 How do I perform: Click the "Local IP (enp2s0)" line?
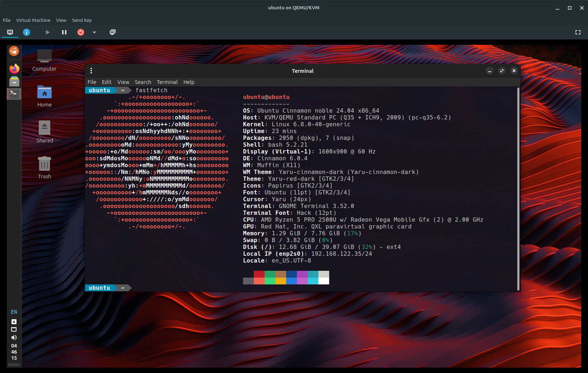308,254
